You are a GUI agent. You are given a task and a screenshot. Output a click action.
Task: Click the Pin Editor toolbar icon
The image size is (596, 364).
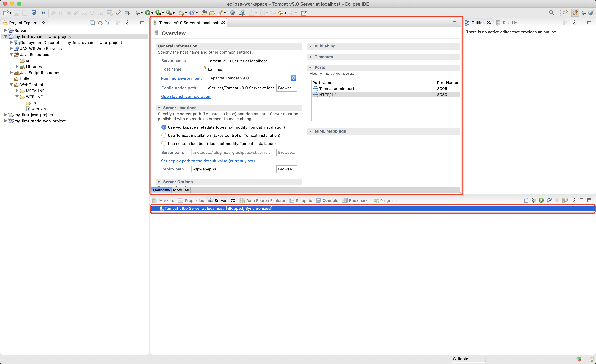pos(304,13)
